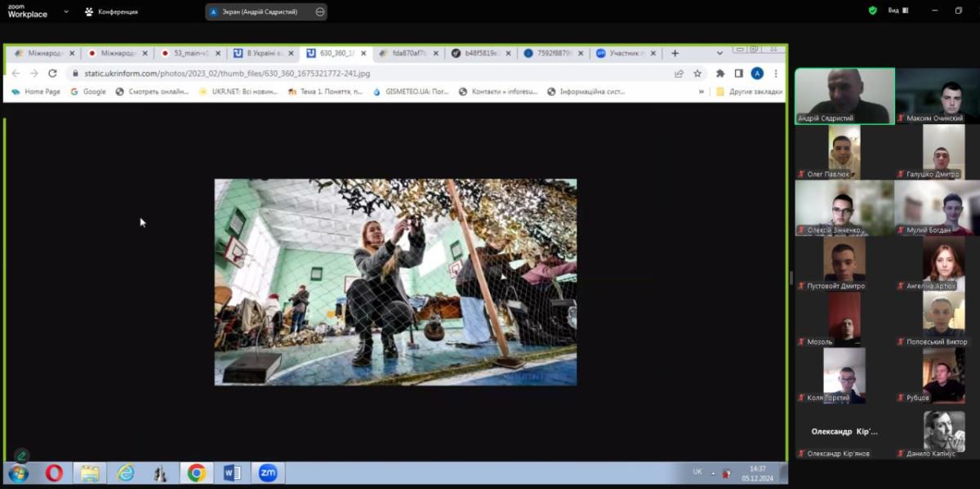Switch to the 'В Україні' browser tab
This screenshot has height=489, width=980.
(259, 53)
